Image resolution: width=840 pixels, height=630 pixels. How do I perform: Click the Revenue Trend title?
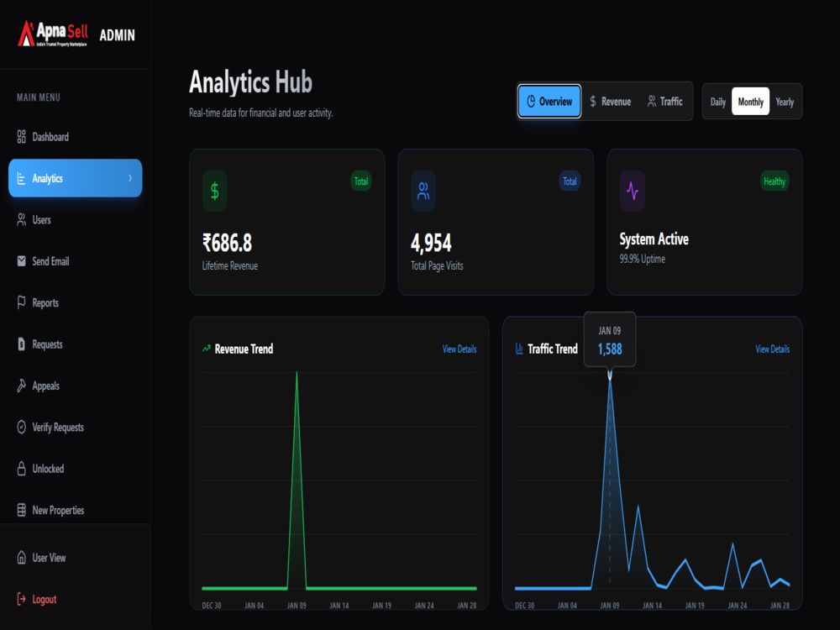click(244, 349)
